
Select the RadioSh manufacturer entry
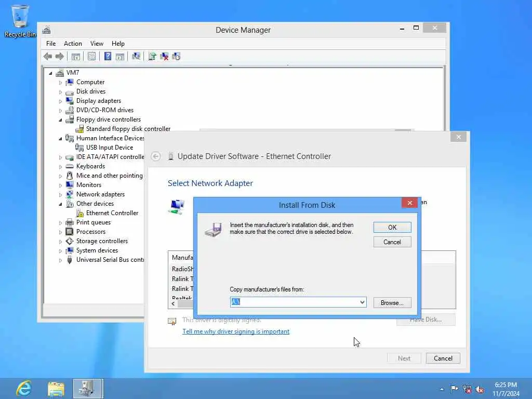coord(182,269)
